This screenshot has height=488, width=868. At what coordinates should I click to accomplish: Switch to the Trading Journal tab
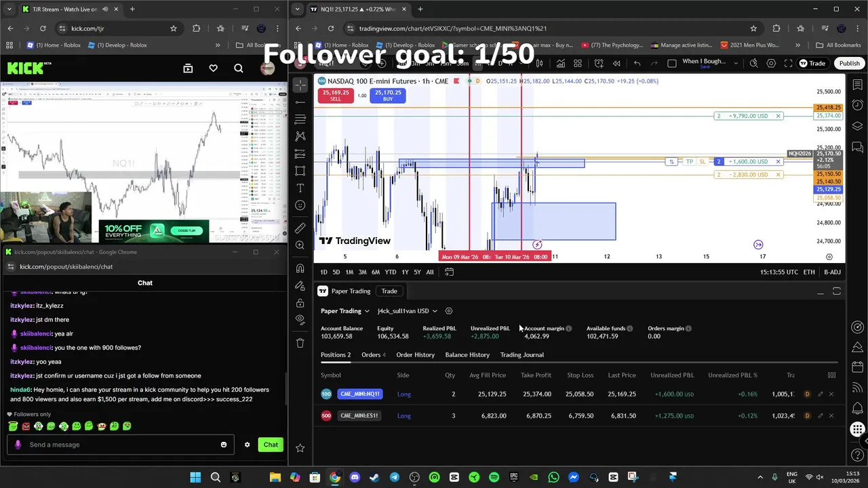522,354
